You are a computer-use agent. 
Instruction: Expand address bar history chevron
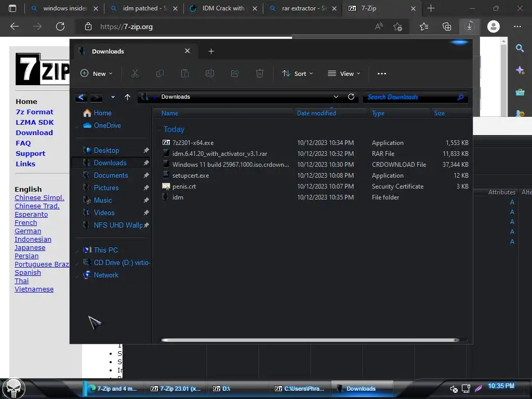click(x=336, y=97)
